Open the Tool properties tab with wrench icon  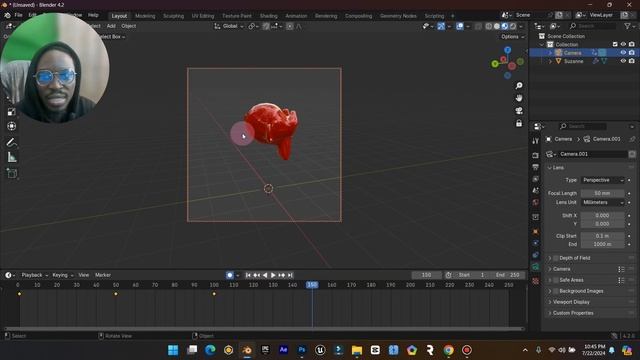point(536,141)
